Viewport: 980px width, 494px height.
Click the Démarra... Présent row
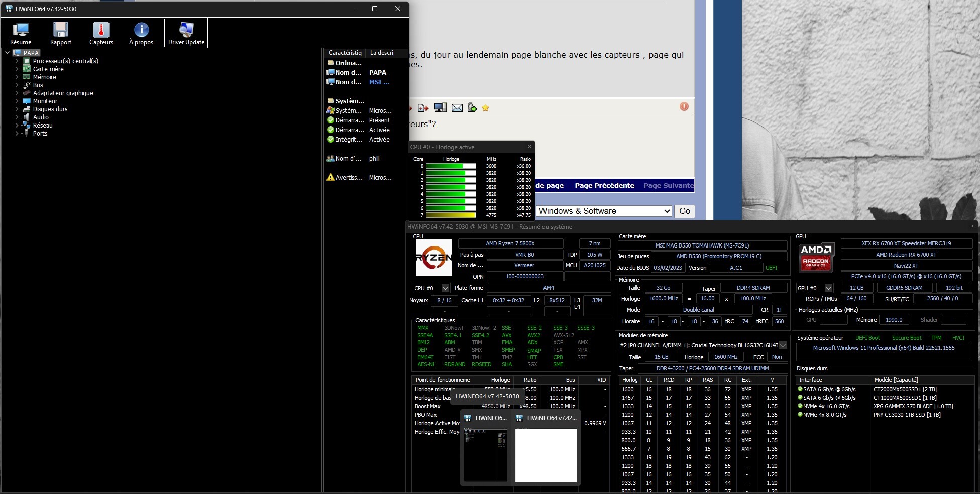359,120
